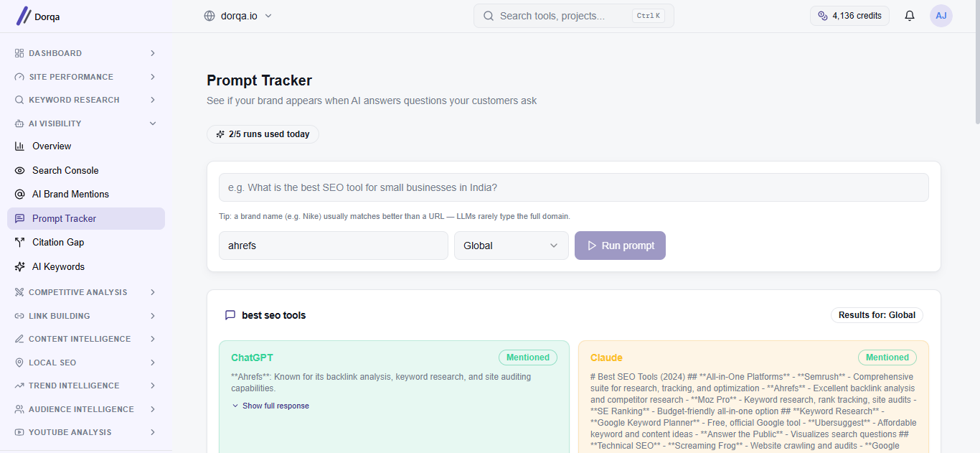The height and width of the screenshot is (453, 980).
Task: Click the Ctrl K shortcut hint
Action: click(x=649, y=16)
